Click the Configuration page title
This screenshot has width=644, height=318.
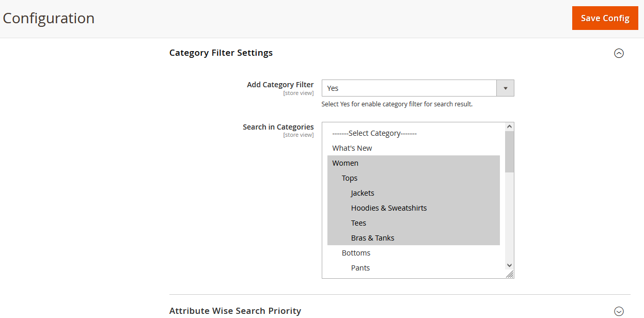pyautogui.click(x=49, y=18)
